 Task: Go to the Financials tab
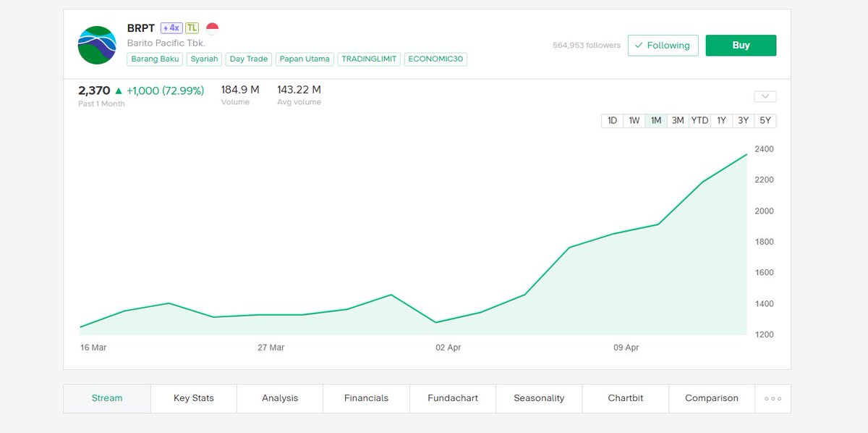[366, 398]
